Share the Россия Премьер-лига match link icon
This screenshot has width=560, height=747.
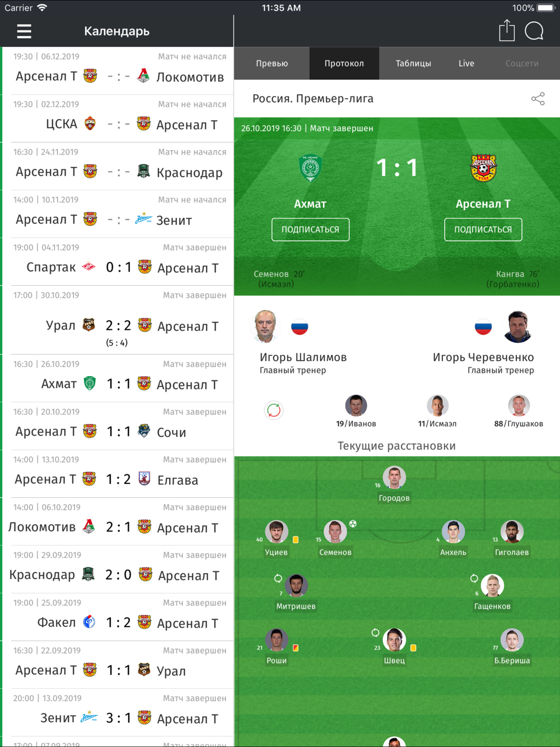coord(538,99)
